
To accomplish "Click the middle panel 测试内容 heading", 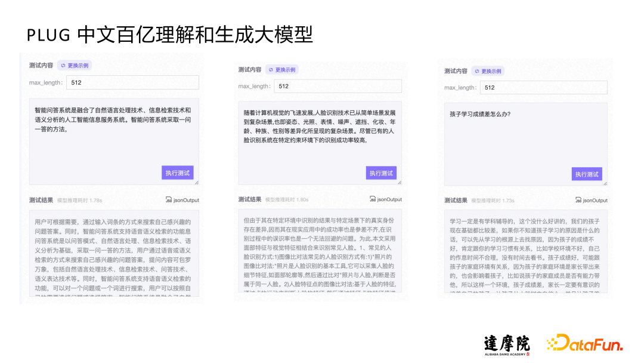I will coord(250,70).
